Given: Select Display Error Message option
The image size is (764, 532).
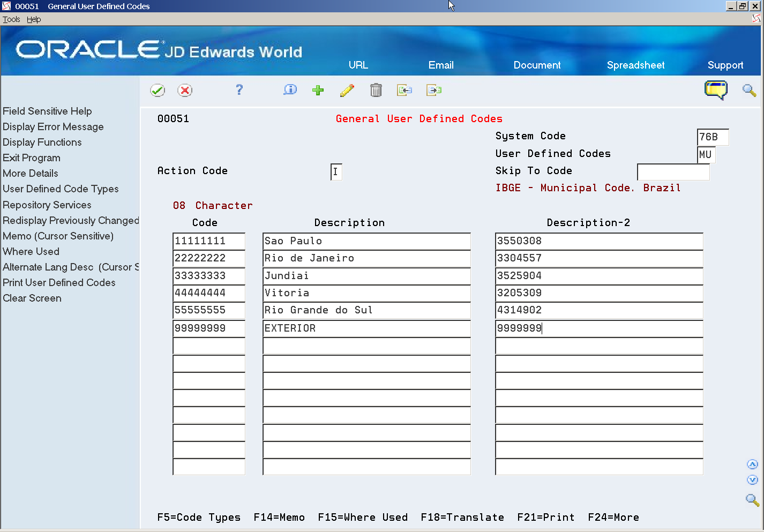Looking at the screenshot, I should coord(53,126).
